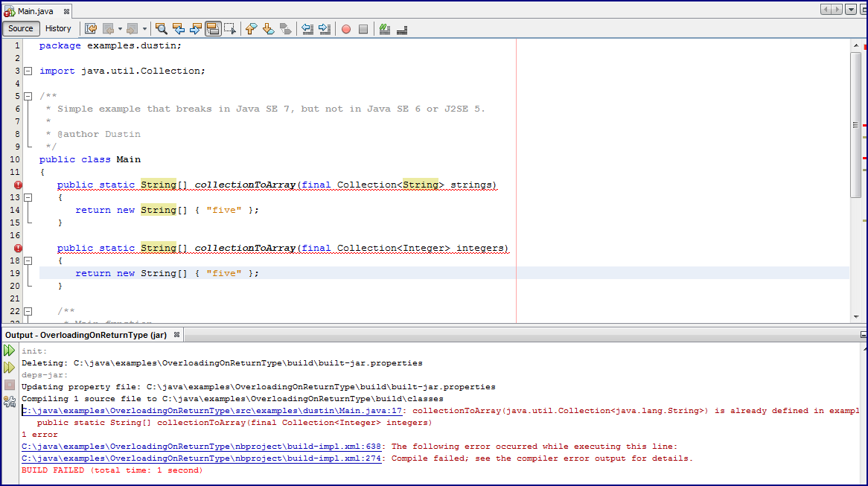
Task: Collapse the import statement fold
Action: (28, 71)
